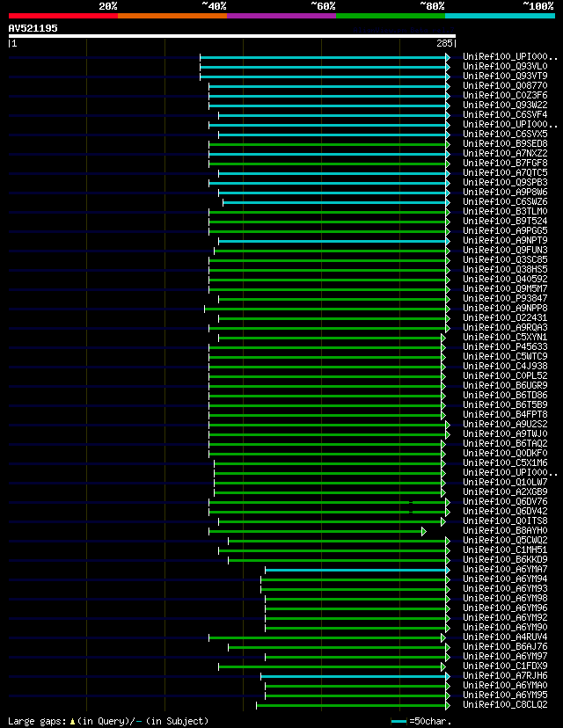The height and width of the screenshot is (728, 563).
Task: Click the UniRef100_Q10LW7 label
Action: (505, 482)
